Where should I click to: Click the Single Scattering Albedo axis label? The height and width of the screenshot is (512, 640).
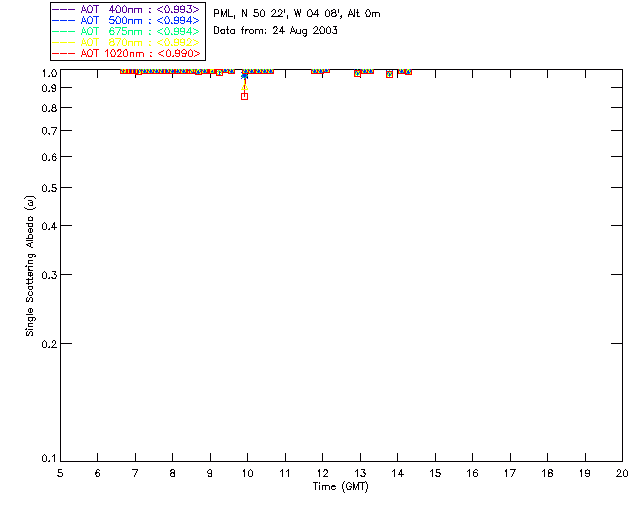[30, 266]
